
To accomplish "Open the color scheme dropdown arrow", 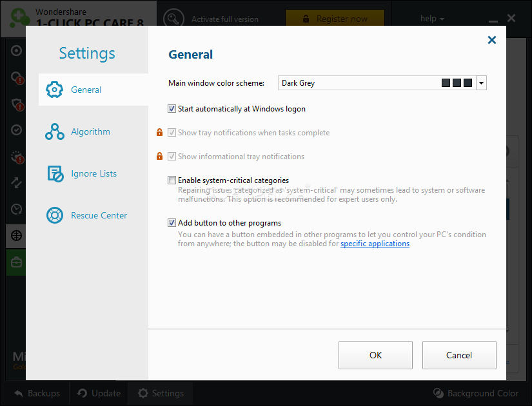I will 481,83.
